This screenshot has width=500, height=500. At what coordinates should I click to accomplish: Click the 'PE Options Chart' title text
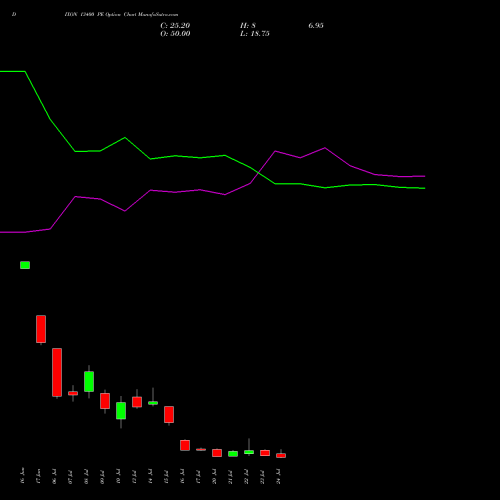[117, 15]
